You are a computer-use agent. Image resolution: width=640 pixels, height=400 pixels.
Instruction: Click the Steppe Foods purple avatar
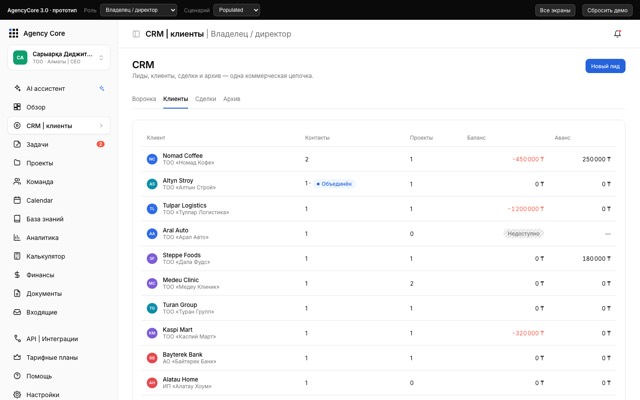[x=152, y=258]
